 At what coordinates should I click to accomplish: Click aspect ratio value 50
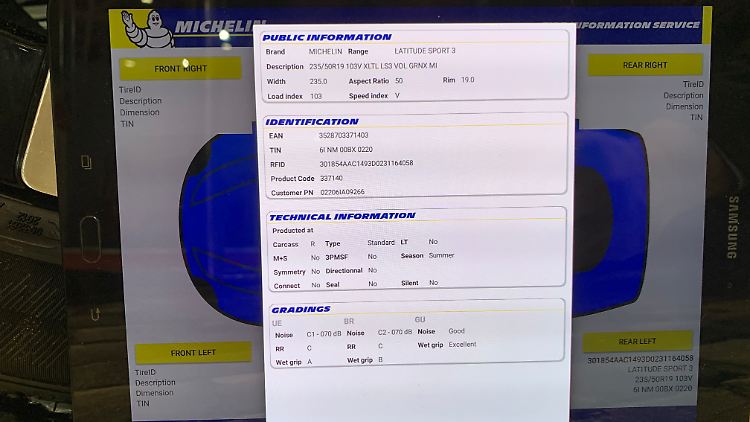399,81
